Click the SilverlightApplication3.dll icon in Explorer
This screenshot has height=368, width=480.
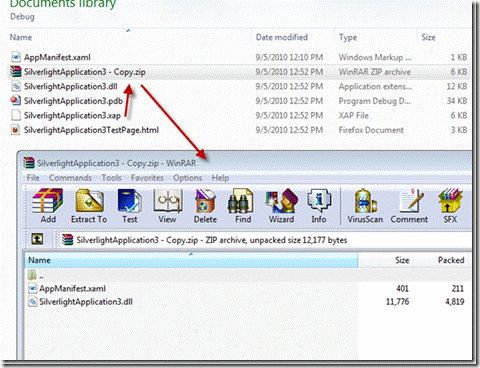(16, 86)
